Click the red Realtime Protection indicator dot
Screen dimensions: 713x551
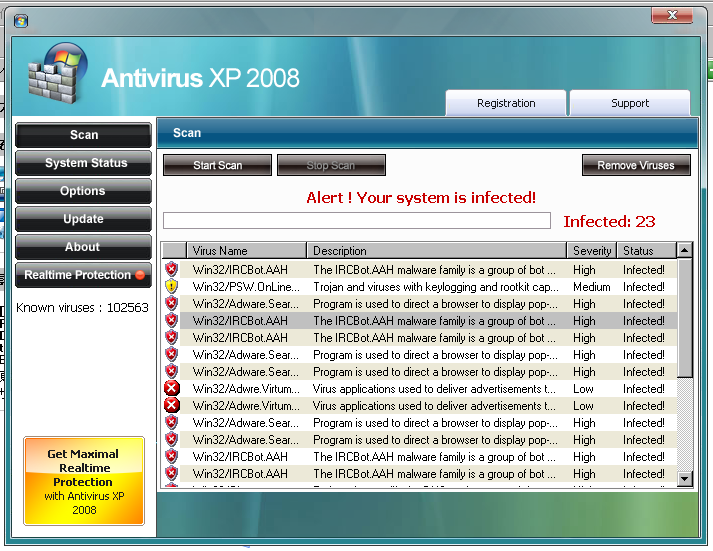point(140,275)
